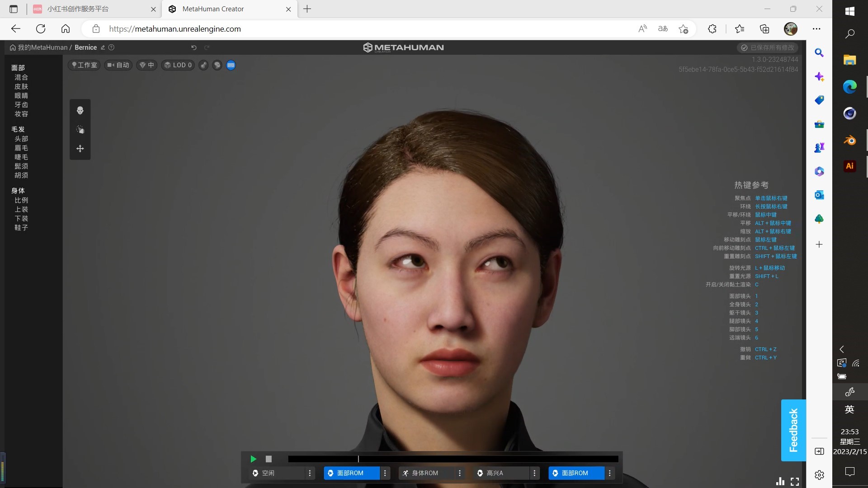Viewport: 868px width, 488px height.
Task: Open 头部 hair section in menu
Action: click(x=21, y=139)
